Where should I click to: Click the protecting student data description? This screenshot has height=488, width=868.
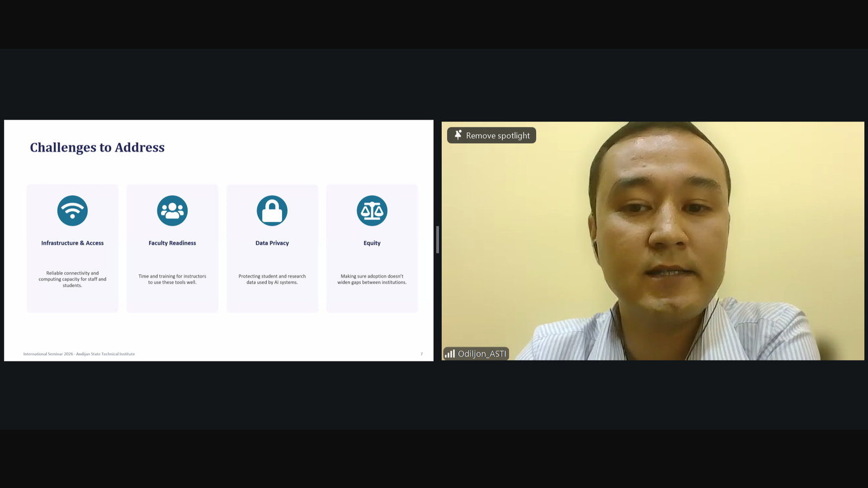pyautogui.click(x=272, y=279)
